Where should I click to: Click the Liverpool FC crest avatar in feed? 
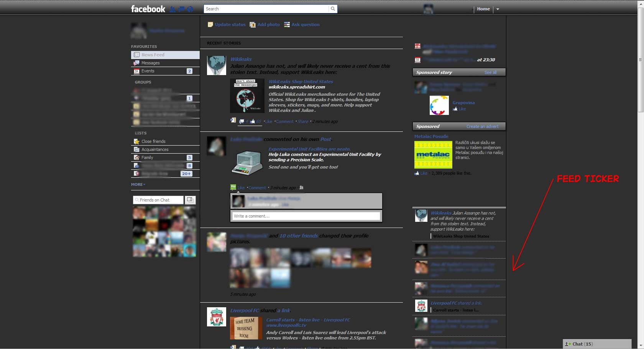pos(217,317)
